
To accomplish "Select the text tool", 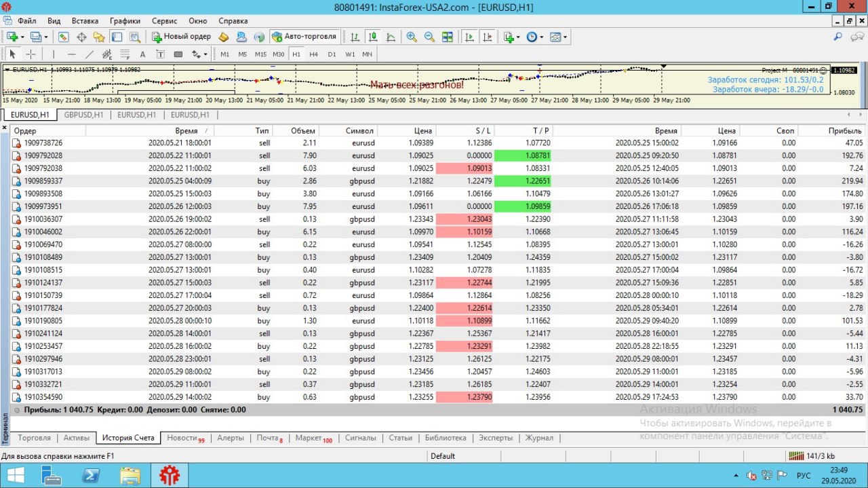I will point(142,54).
